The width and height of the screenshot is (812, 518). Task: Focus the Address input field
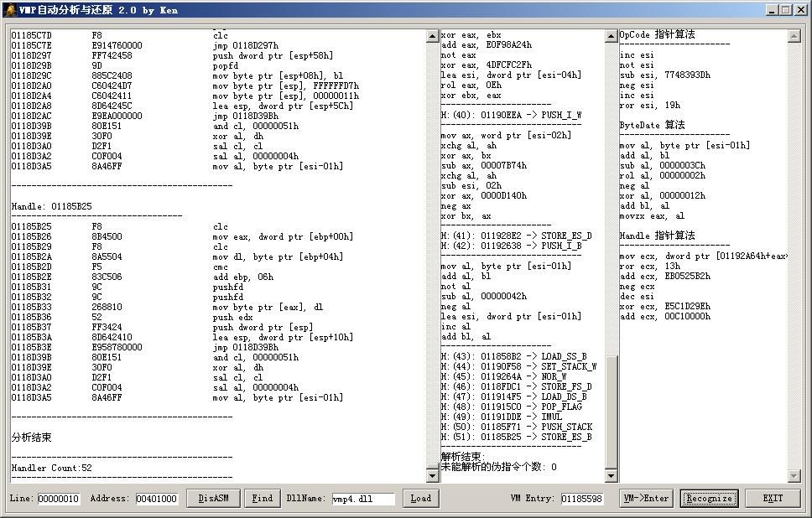pyautogui.click(x=156, y=499)
